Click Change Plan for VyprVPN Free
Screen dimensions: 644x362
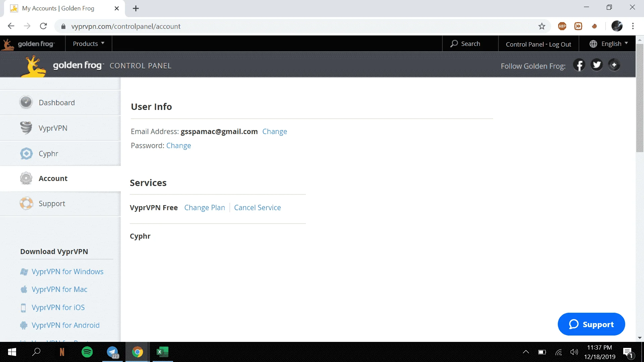point(205,207)
